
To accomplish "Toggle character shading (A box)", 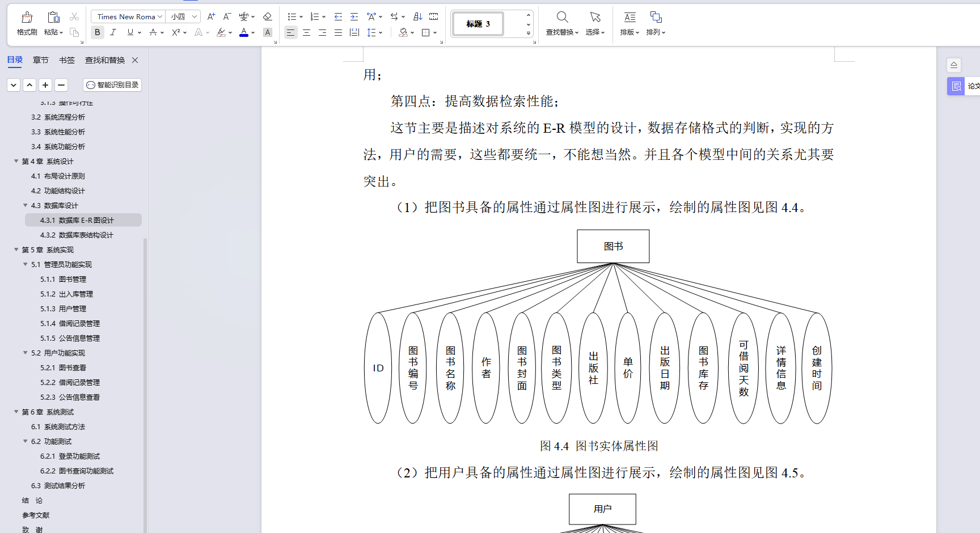I will point(268,32).
